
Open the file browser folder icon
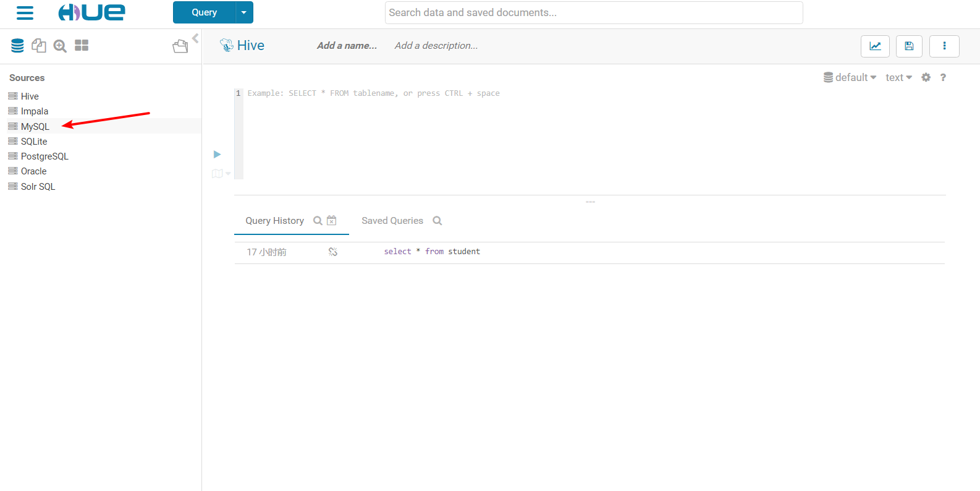click(180, 46)
